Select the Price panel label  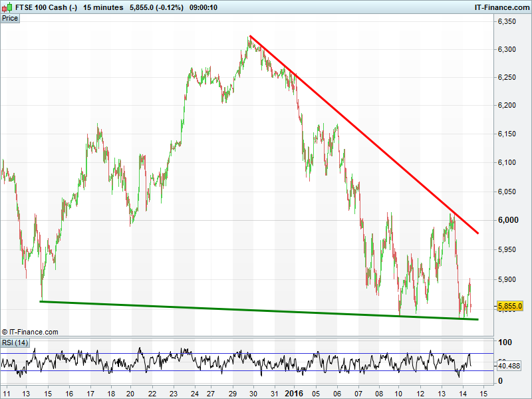(x=10, y=18)
